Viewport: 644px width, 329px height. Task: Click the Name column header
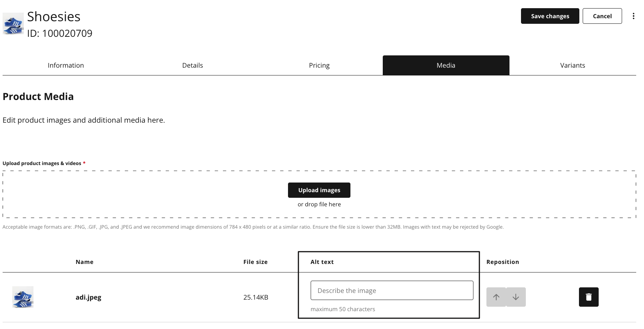click(x=84, y=262)
